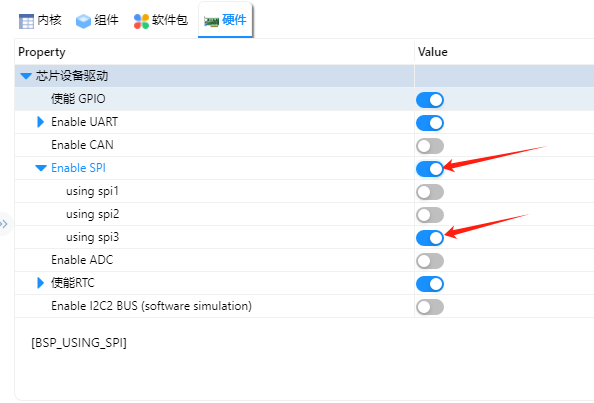This screenshot has width=594, height=403.
Task: Click the [BSP_USING_SPI] description text
Action: (x=79, y=343)
